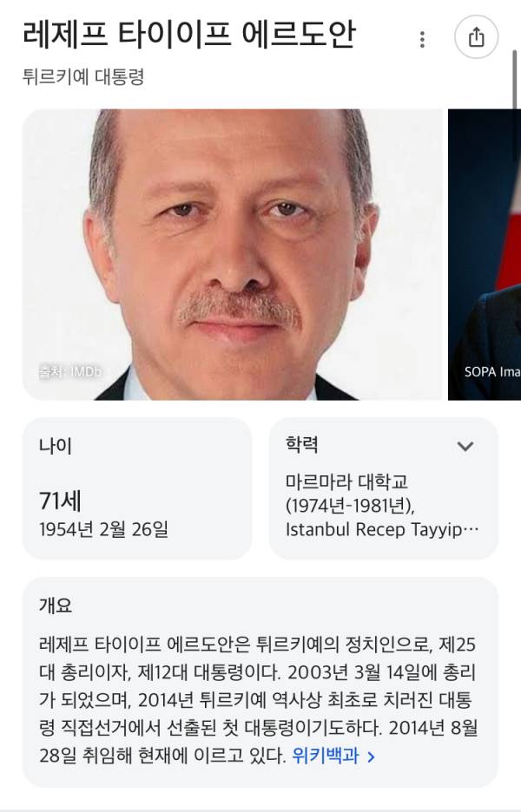Click the arrow after 위키백과
This screenshot has height=812, width=521.
[371, 757]
